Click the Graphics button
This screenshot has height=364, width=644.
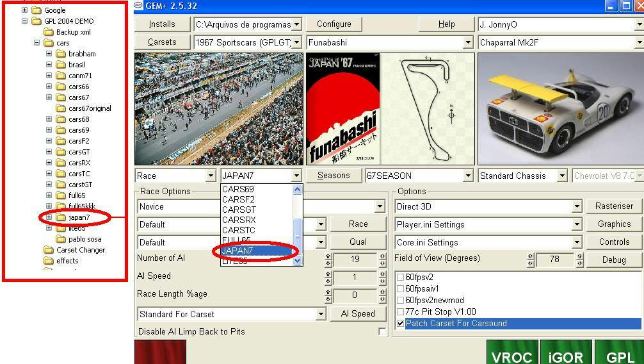615,224
